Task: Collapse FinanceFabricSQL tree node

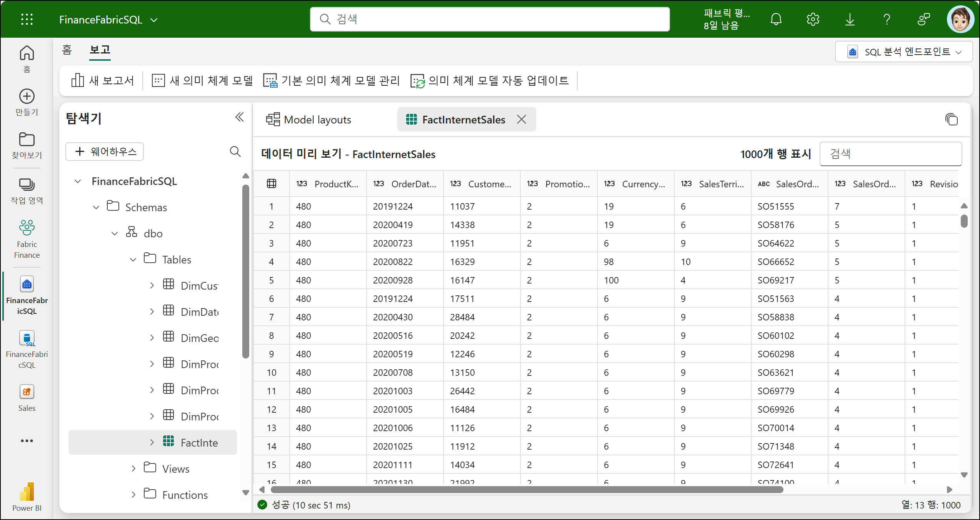Action: point(78,181)
